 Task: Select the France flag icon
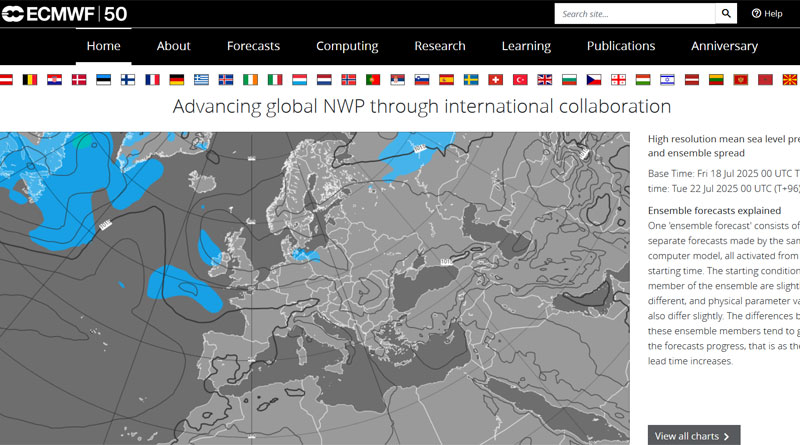tap(152, 80)
